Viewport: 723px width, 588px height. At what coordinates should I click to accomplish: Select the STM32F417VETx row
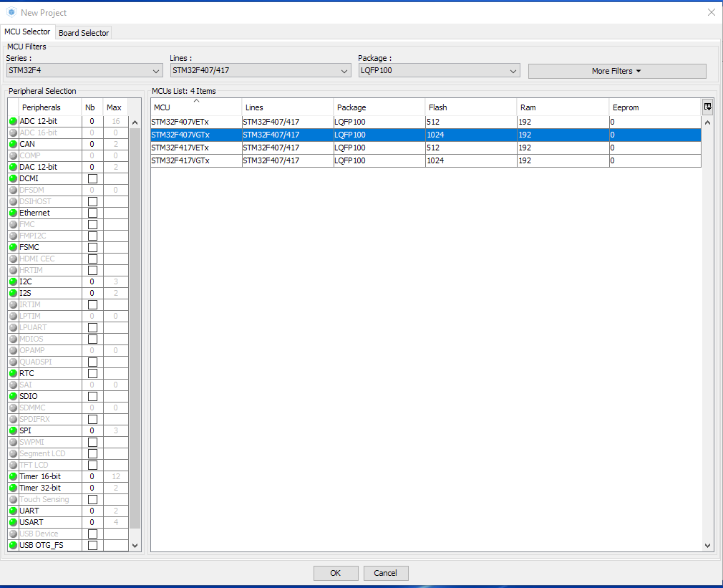(426, 148)
